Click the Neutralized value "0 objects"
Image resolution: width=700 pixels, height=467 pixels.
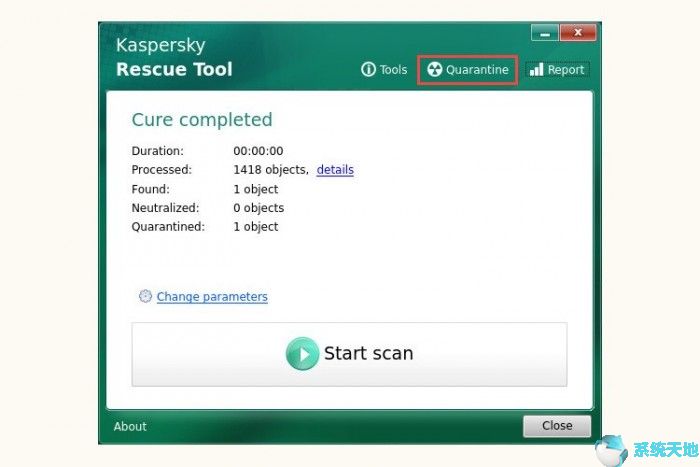[258, 208]
